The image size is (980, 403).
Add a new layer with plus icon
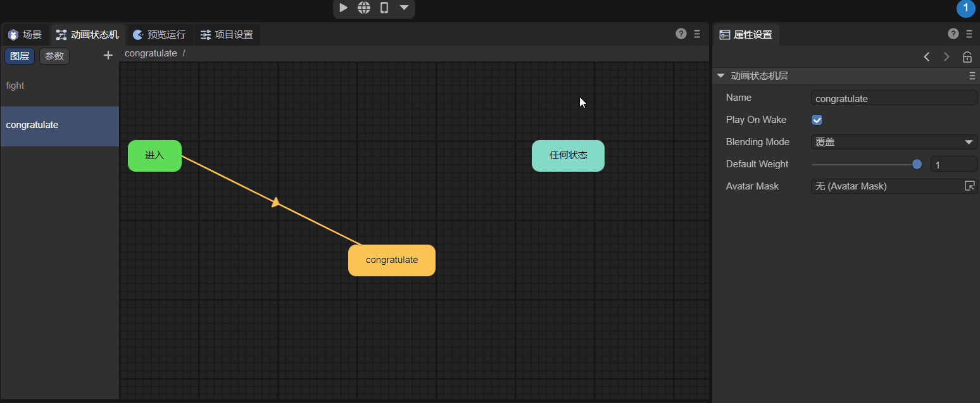point(108,56)
